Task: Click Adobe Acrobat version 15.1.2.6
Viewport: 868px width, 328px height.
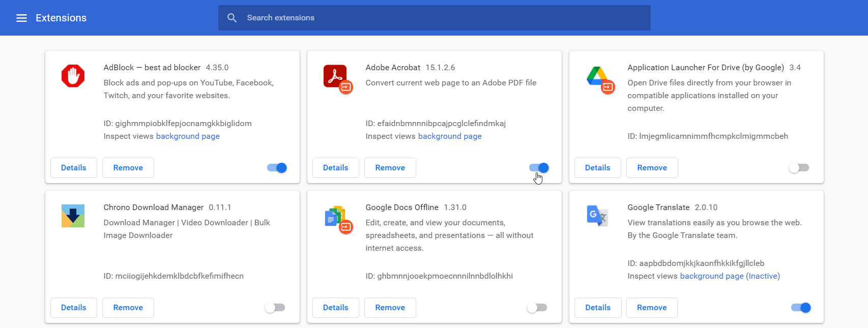Action: 440,68
